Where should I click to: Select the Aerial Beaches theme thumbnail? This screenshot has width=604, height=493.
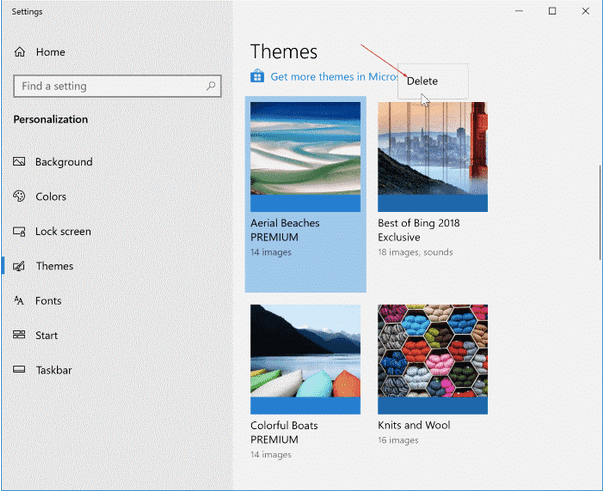point(305,157)
